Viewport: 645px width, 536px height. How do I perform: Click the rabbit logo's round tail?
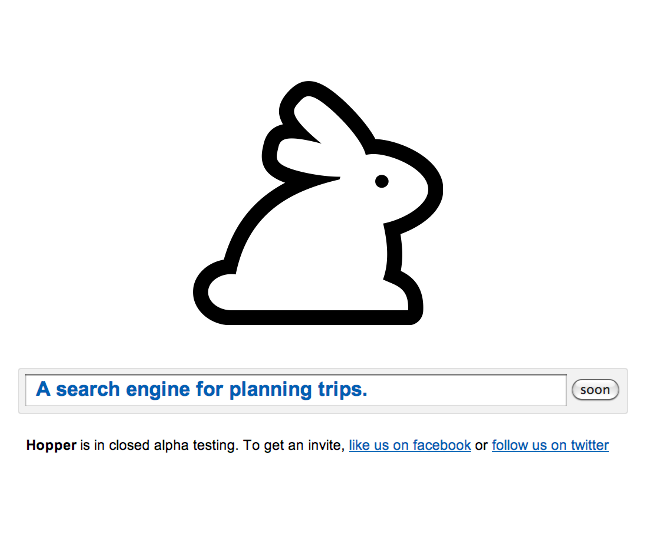click(x=216, y=290)
